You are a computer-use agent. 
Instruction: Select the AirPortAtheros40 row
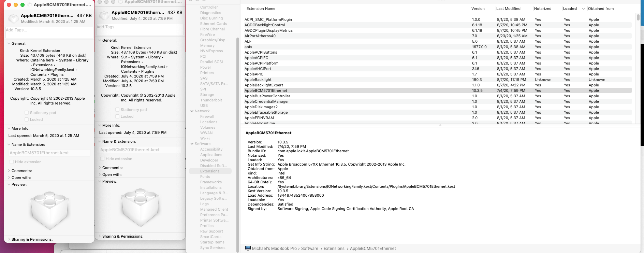(x=438, y=36)
